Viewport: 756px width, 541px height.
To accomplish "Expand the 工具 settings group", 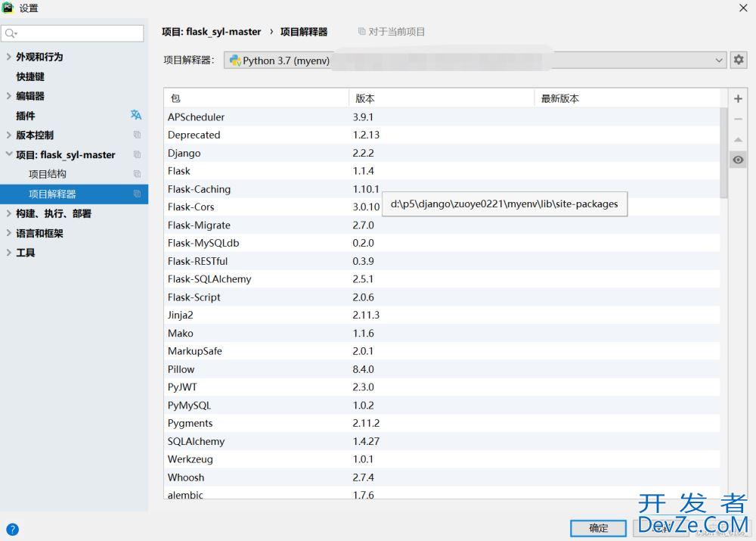I will pyautogui.click(x=8, y=252).
